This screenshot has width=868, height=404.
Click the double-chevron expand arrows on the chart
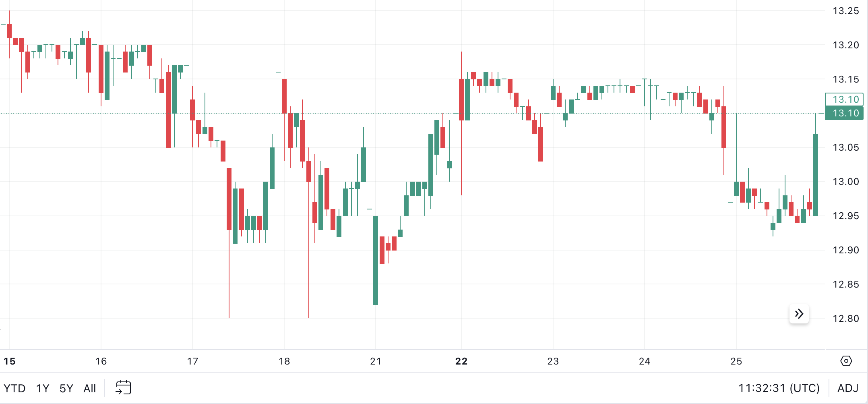pyautogui.click(x=799, y=313)
